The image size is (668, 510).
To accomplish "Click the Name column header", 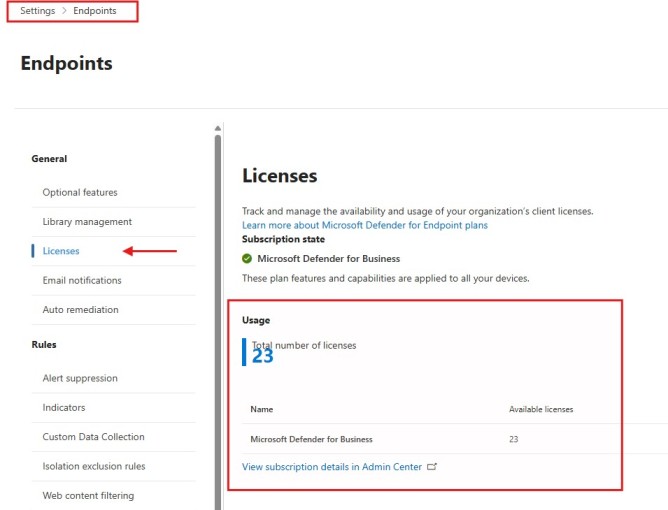I will click(262, 409).
